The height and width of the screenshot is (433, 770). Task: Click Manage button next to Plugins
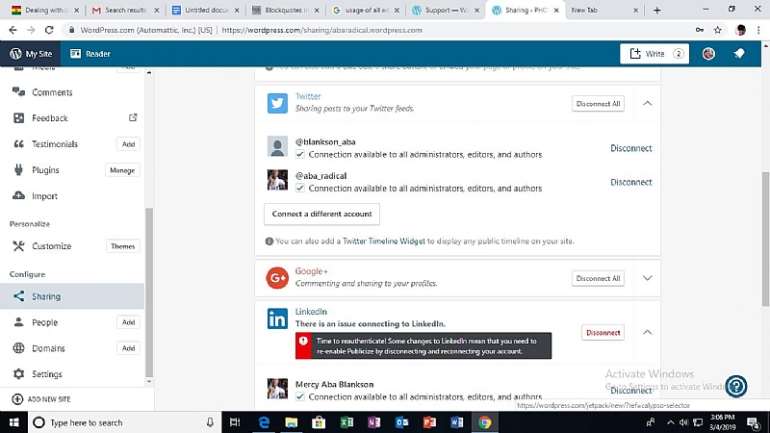(122, 170)
